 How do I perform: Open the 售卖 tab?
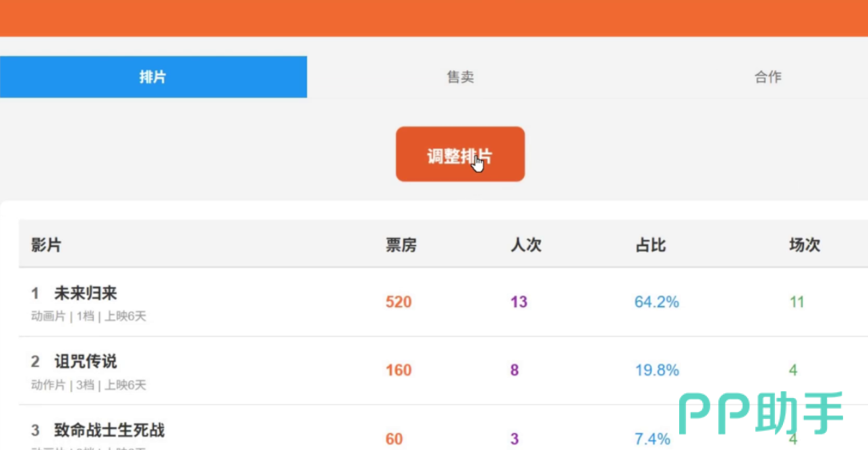click(461, 77)
